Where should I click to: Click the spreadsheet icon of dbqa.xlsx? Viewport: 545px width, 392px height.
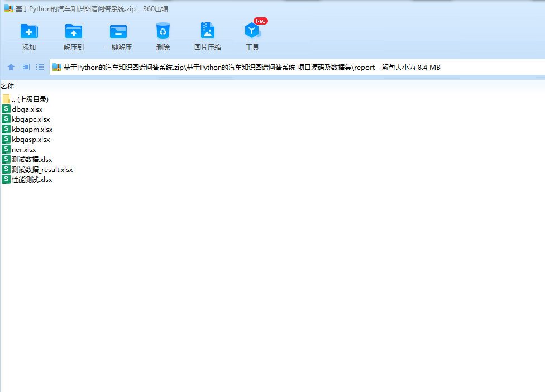pos(6,109)
